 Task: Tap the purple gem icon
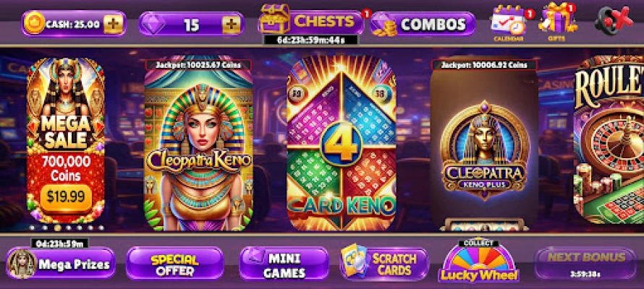point(153,25)
